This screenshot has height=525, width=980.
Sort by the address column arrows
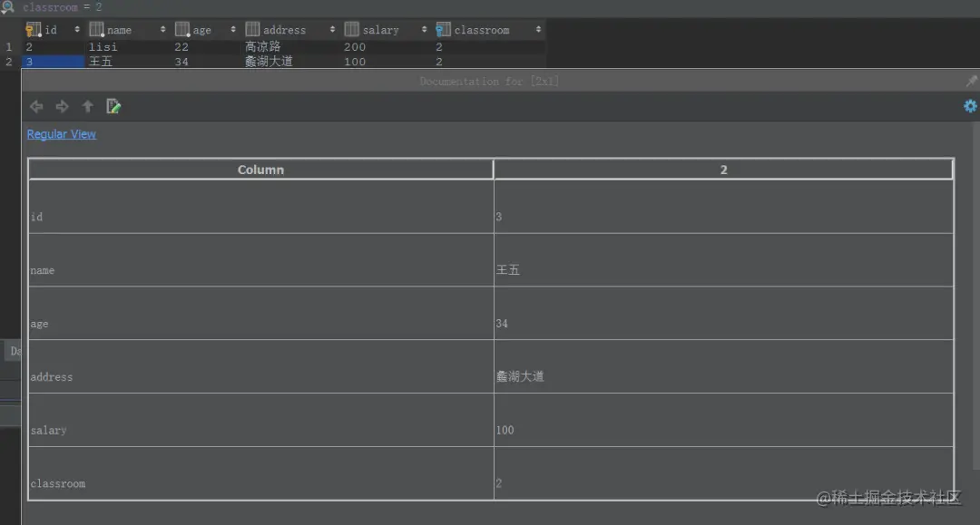[332, 29]
